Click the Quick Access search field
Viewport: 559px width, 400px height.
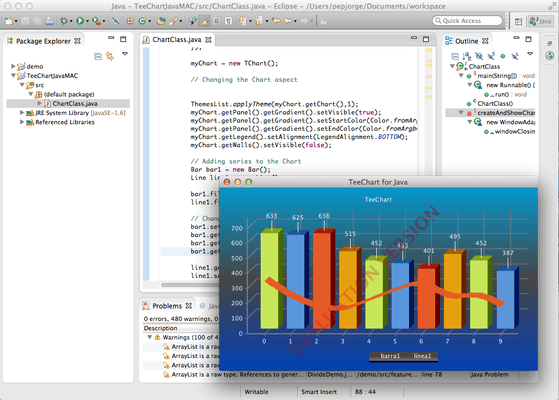click(467, 21)
